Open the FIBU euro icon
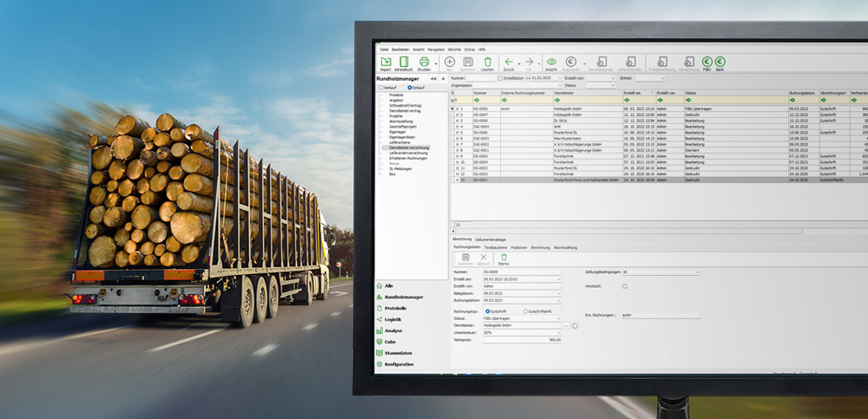The width and height of the screenshot is (868, 419). point(707,62)
